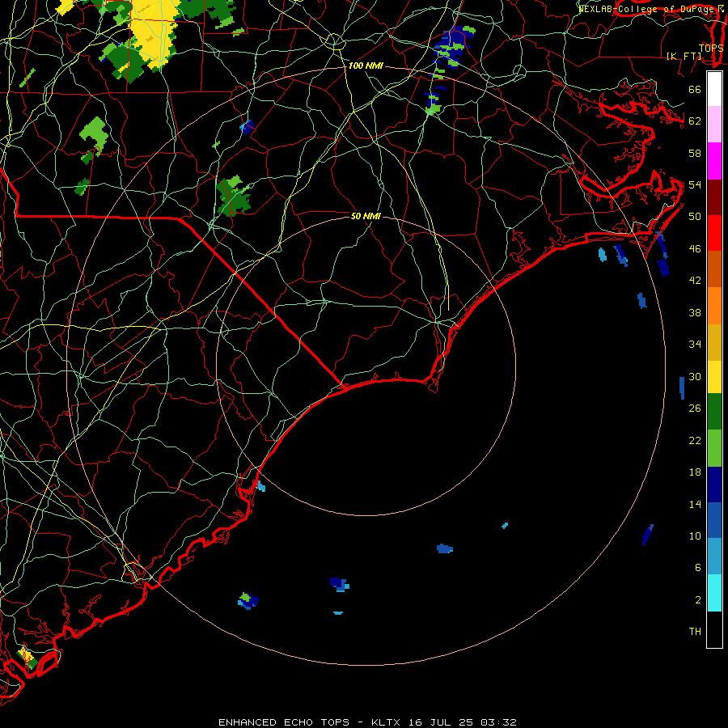Select the dark red maroon legend swatch
Screen dimensions: 728x728
point(714,197)
